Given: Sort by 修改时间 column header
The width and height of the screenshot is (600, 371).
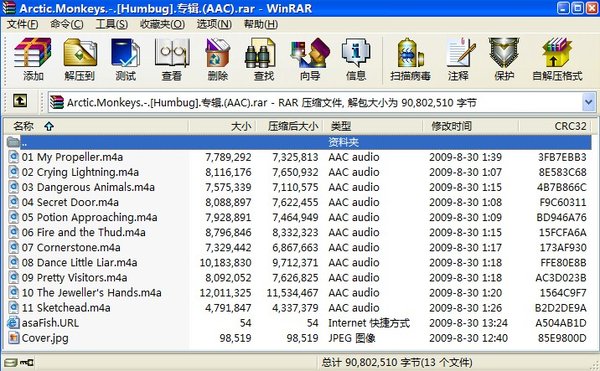Looking at the screenshot, I should (x=471, y=126).
